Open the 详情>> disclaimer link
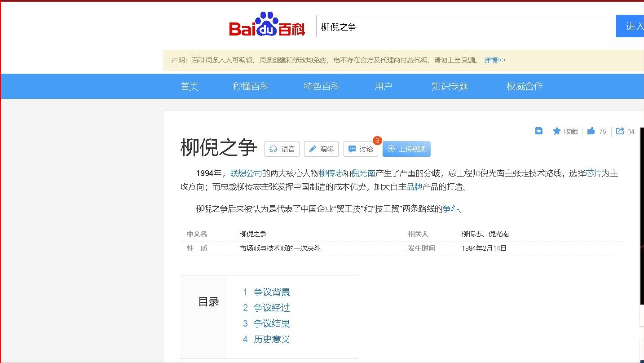Screen dimensions: 644x363 coord(495,60)
